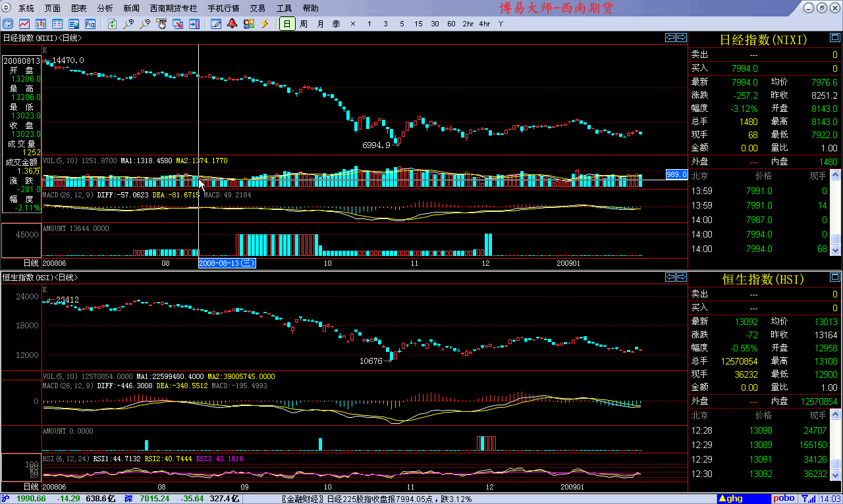Viewport: 843px width, 504px height.
Task: Select the 5 minute period
Action: 402,24
